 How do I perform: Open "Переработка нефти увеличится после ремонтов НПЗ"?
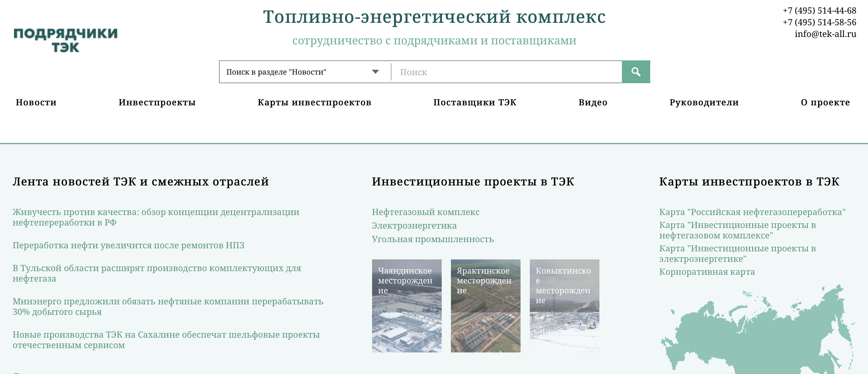[128, 245]
